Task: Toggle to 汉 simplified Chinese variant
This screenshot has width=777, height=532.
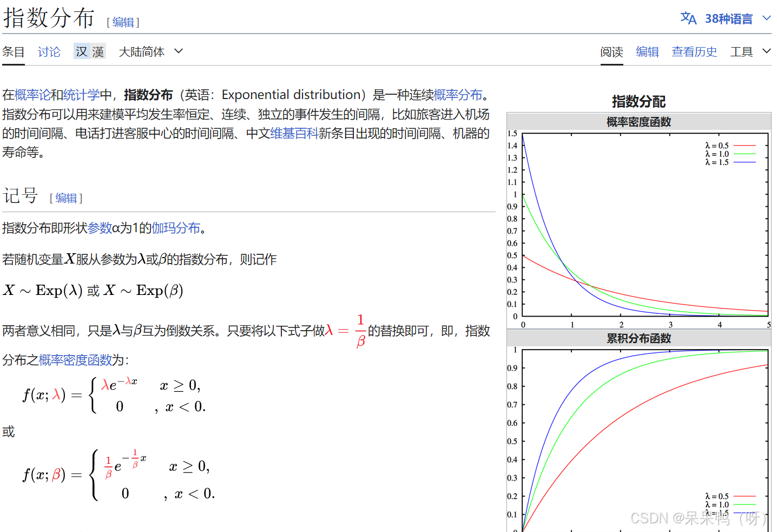Action: 81,51
